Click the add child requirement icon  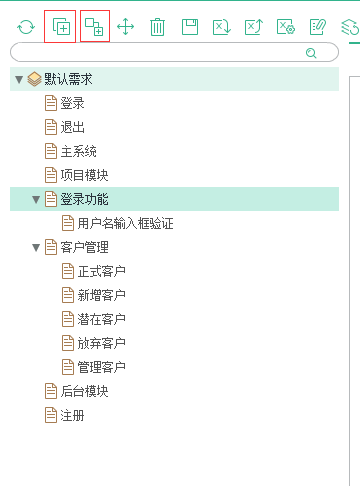point(94,27)
